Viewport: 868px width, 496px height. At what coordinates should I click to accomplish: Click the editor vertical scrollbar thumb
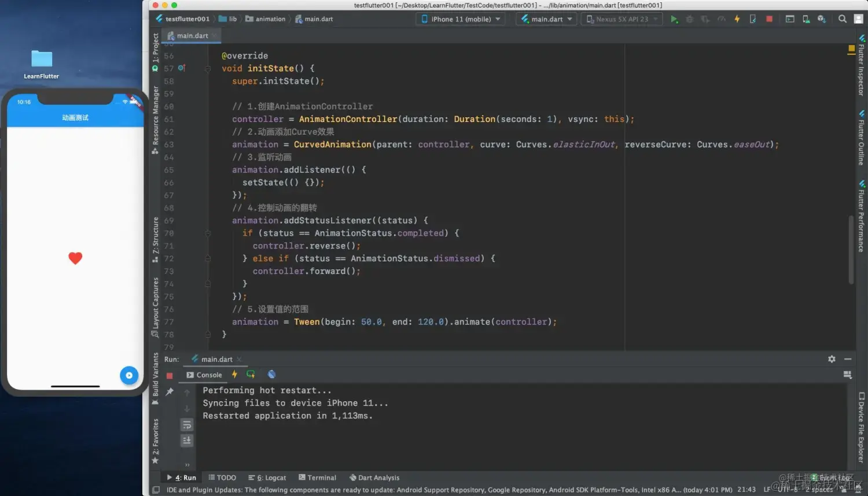851,250
